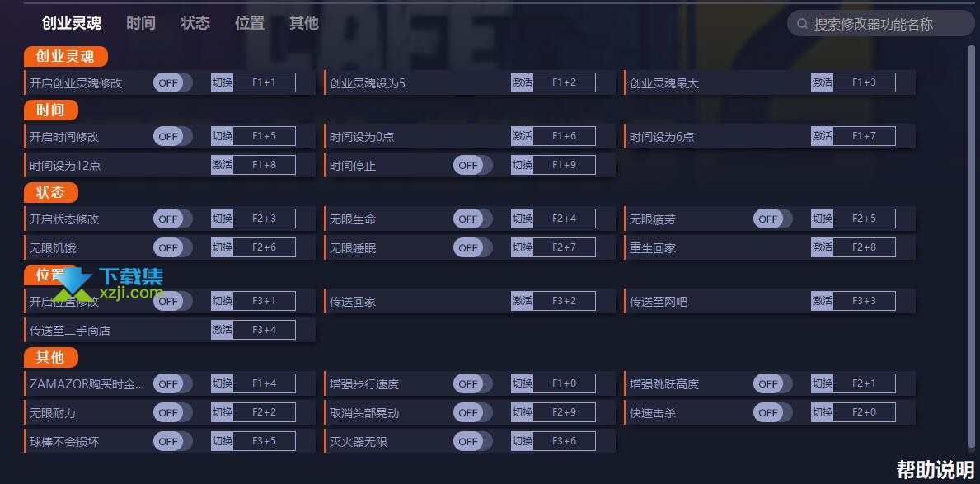Viewport: 980px width, 484px height.
Task: Toggle 时间停止 switch
Action: (x=472, y=165)
